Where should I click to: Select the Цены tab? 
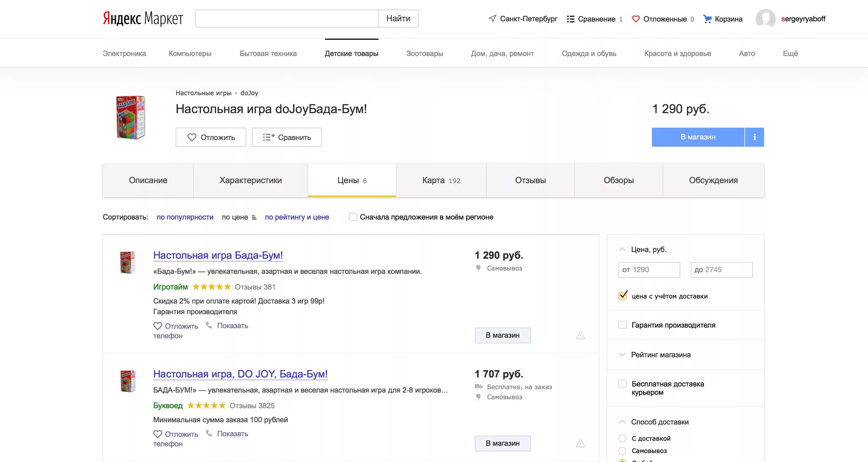pyautogui.click(x=352, y=180)
